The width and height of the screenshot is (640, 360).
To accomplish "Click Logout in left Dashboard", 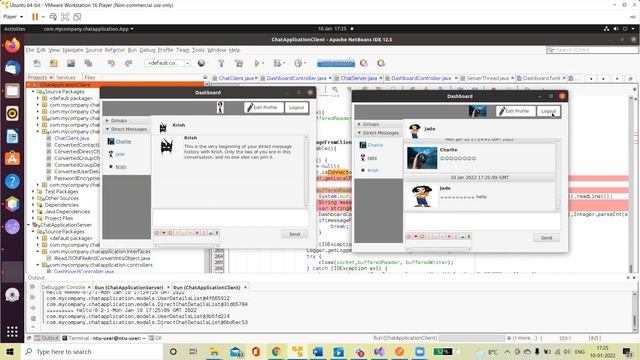I will 296,107.
